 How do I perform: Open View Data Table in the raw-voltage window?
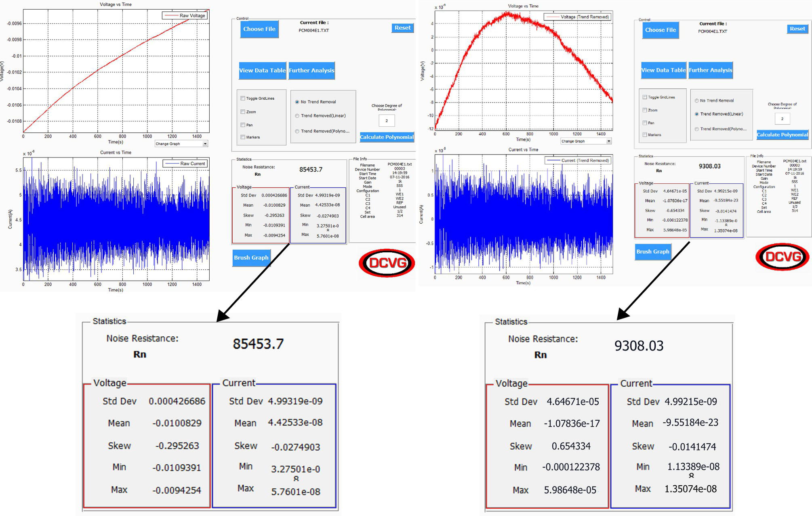(x=262, y=70)
